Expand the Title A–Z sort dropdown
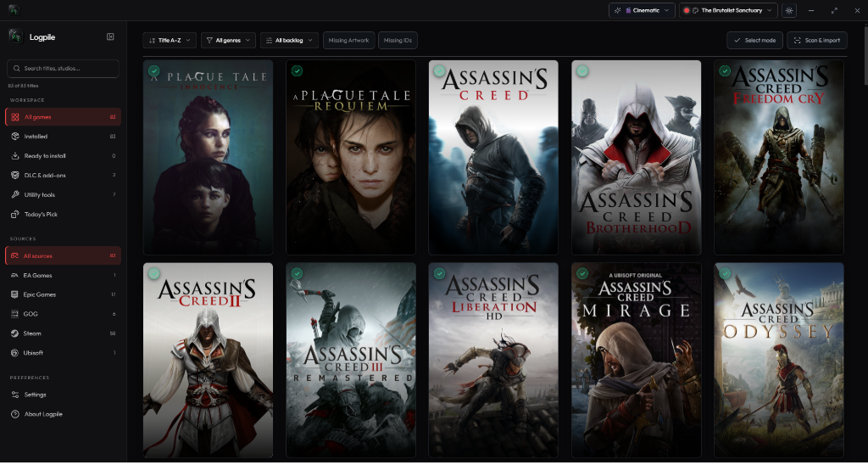The height and width of the screenshot is (465, 868). click(170, 41)
